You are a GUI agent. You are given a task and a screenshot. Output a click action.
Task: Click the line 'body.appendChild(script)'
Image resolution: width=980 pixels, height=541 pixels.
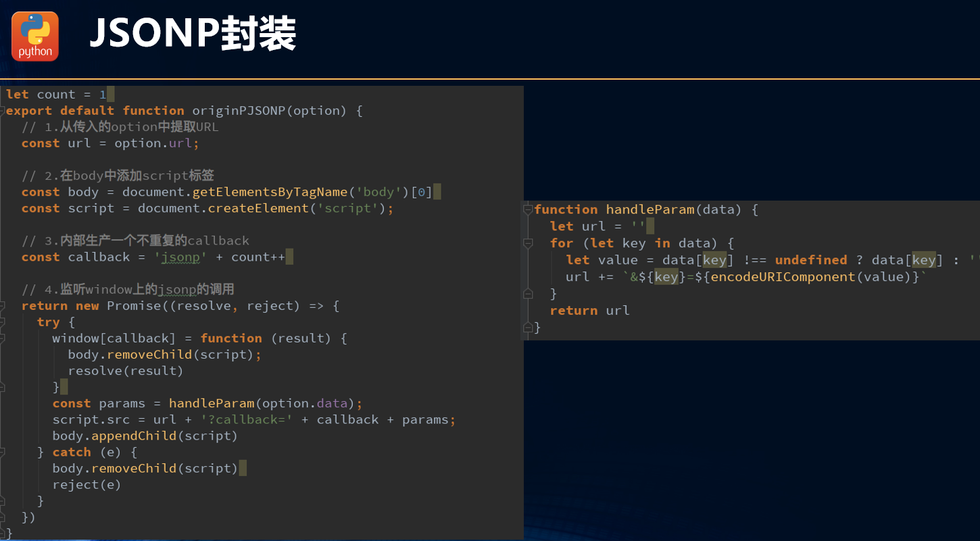pos(145,436)
